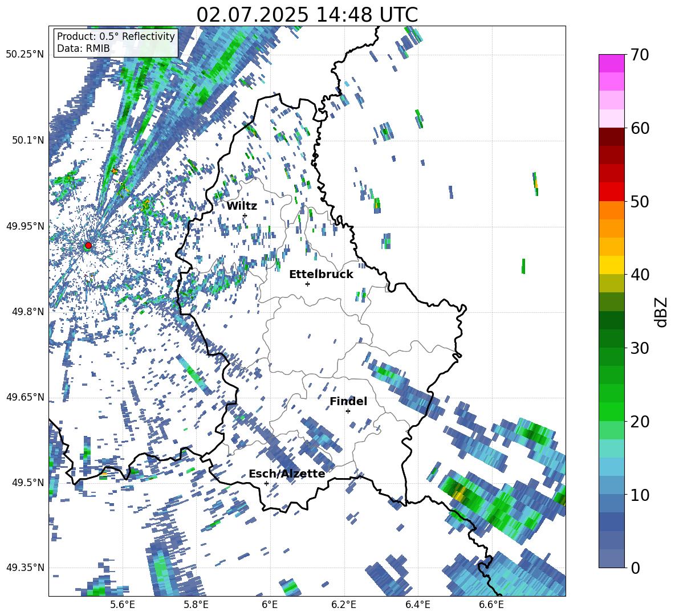Click the colorbar tick label 60
Image resolution: width=675 pixels, height=616 pixels.
click(x=640, y=128)
